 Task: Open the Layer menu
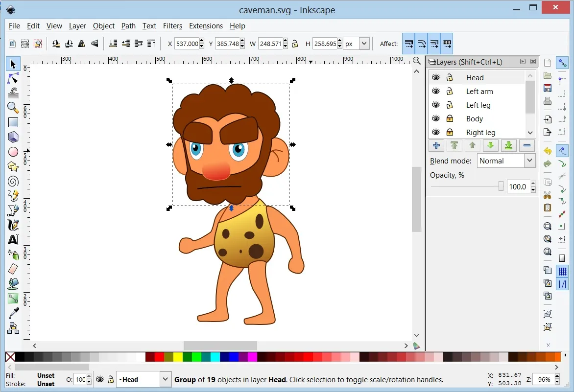coord(77,26)
